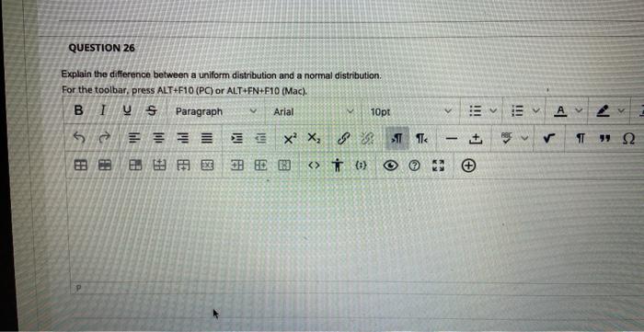Expand the text color picker arrow
Viewport: 644px width, 332px height.
coord(579,110)
